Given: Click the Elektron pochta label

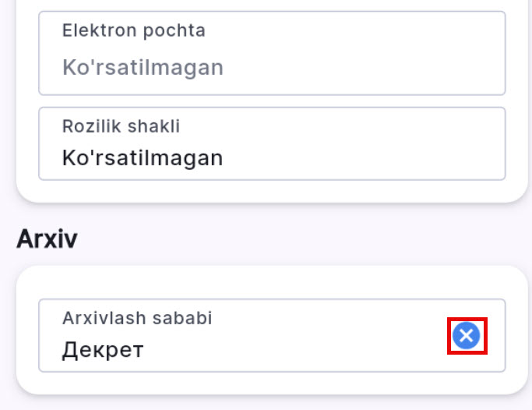Looking at the screenshot, I should [x=134, y=30].
